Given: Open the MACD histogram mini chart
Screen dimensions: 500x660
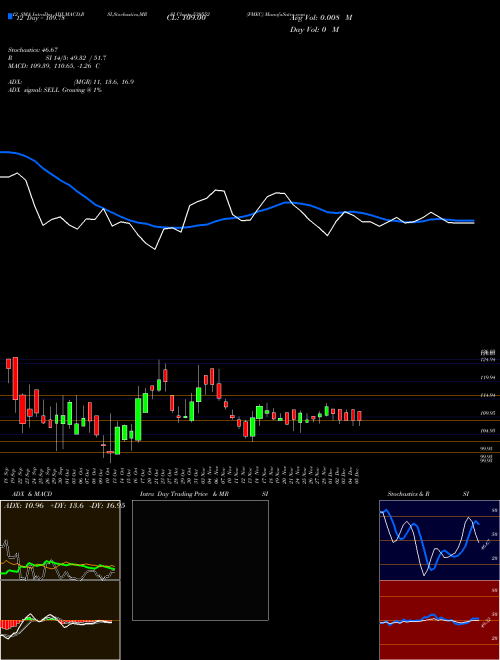Looking at the screenshot, I should pyautogui.click(x=60, y=620).
